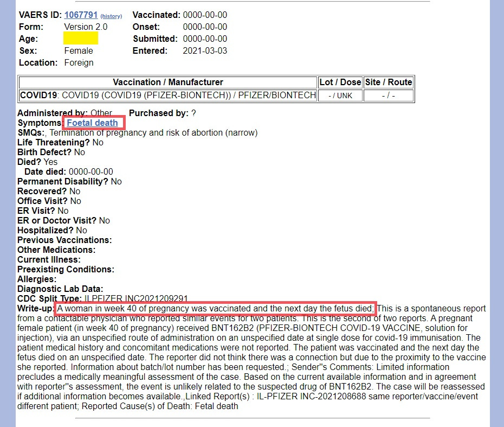Select the 'Birth Defect? No' line

(x=51, y=152)
